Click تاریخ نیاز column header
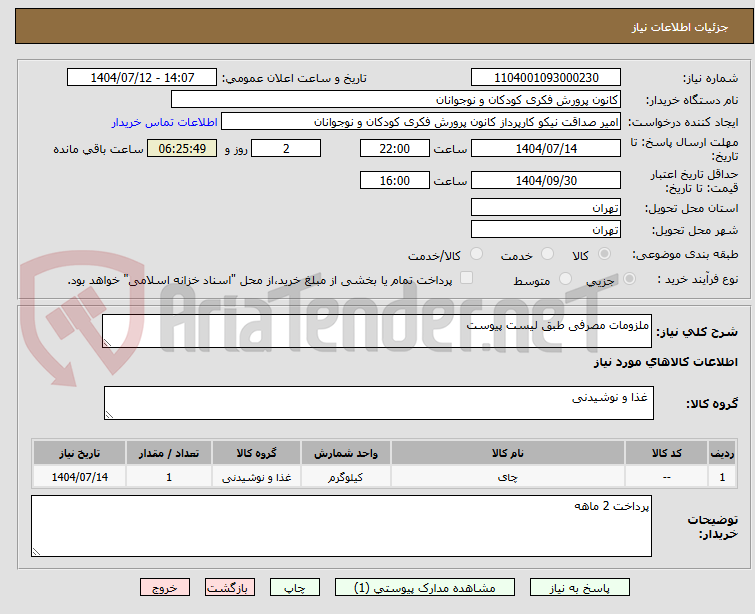 pyautogui.click(x=79, y=453)
